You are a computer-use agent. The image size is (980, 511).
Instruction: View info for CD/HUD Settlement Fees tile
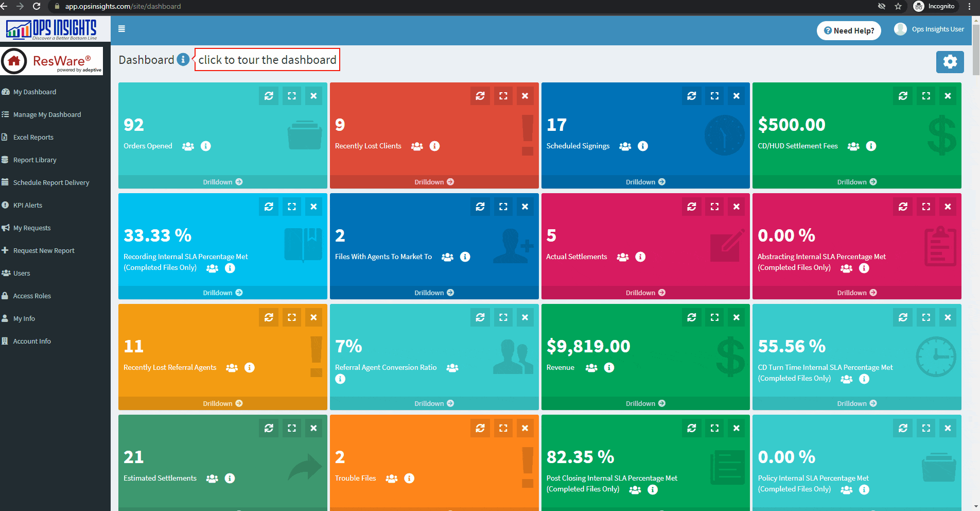pyautogui.click(x=870, y=146)
